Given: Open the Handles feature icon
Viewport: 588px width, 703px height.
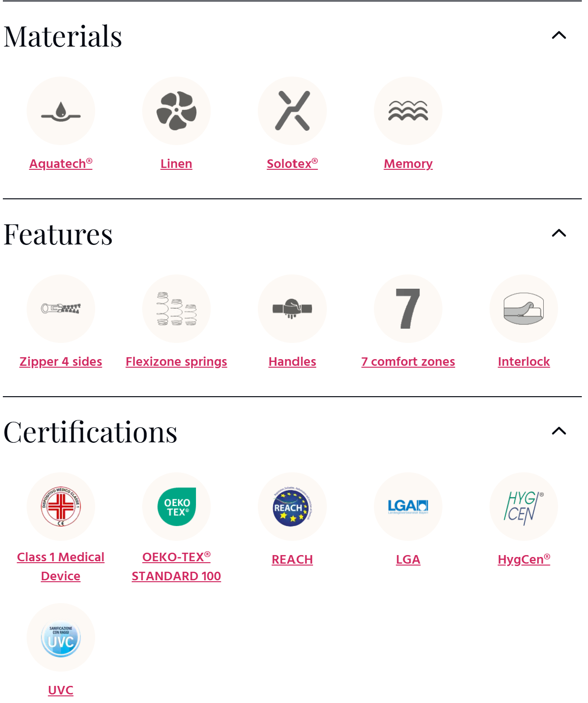Looking at the screenshot, I should click(292, 309).
